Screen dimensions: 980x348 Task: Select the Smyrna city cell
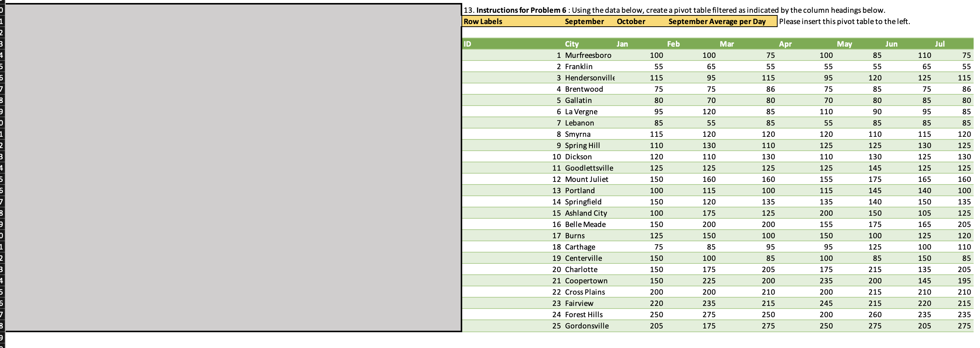tap(578, 134)
